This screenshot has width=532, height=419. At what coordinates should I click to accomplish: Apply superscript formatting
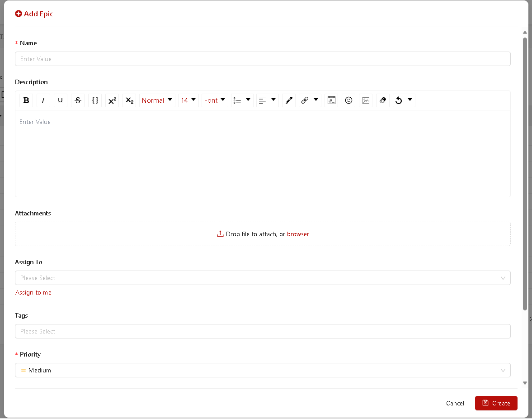[x=112, y=100]
